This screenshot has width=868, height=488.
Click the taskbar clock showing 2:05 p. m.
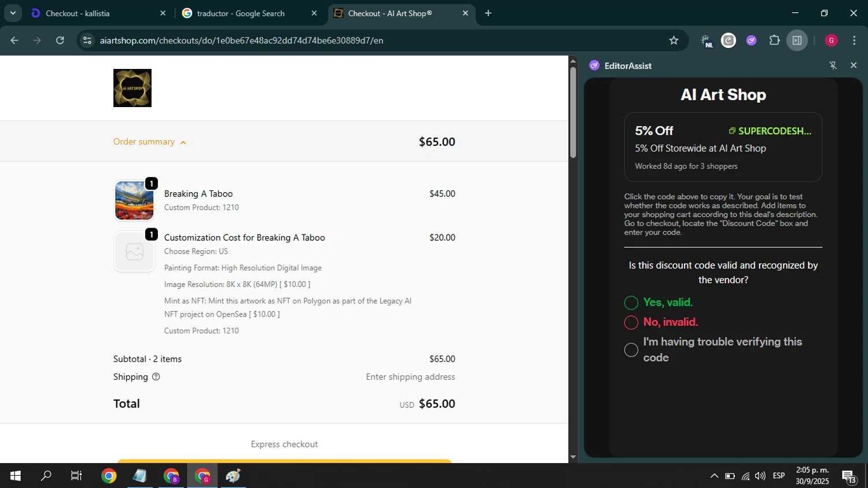[812, 476]
